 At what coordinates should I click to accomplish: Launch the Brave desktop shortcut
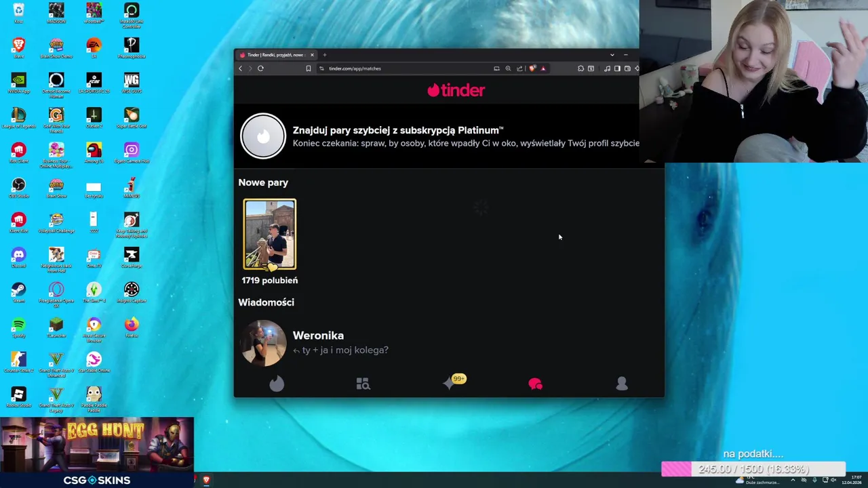(x=18, y=48)
